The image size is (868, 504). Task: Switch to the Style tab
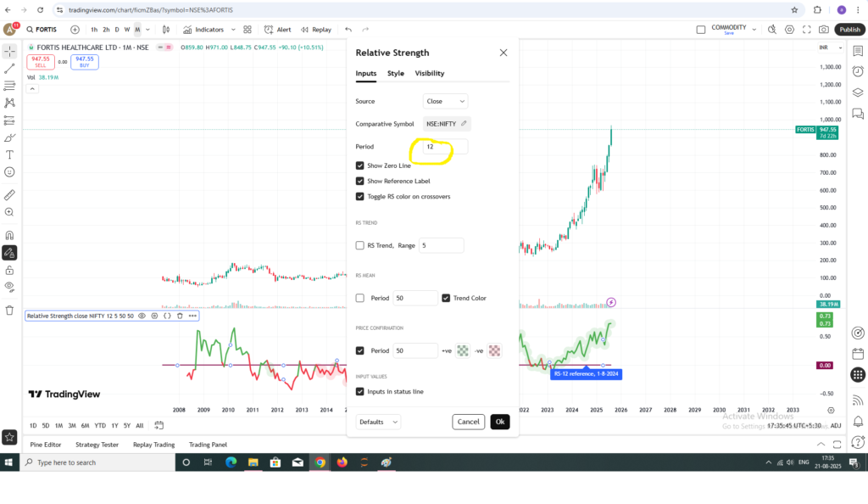(395, 73)
